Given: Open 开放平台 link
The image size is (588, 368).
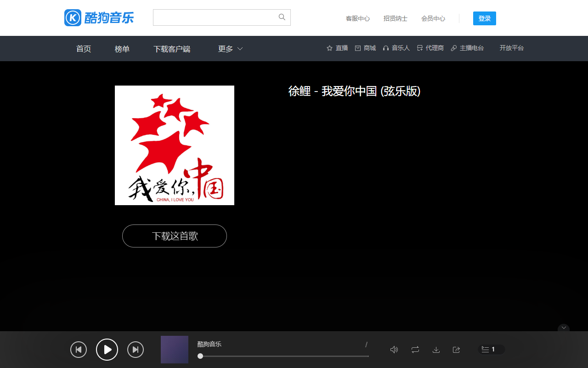Looking at the screenshot, I should click(512, 48).
